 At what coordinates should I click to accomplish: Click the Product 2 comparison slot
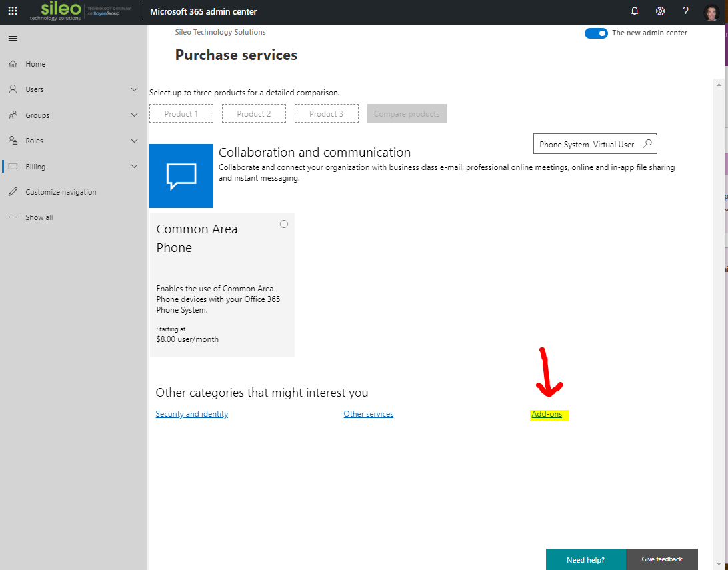coord(254,114)
